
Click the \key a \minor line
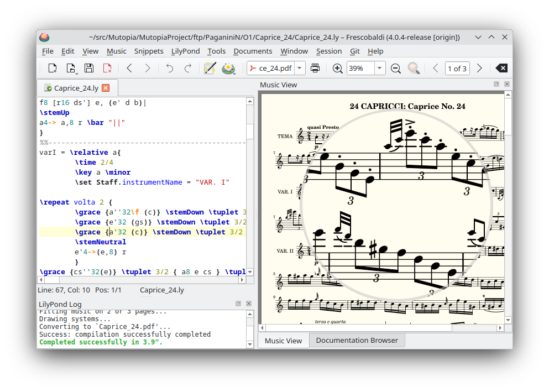103,172
